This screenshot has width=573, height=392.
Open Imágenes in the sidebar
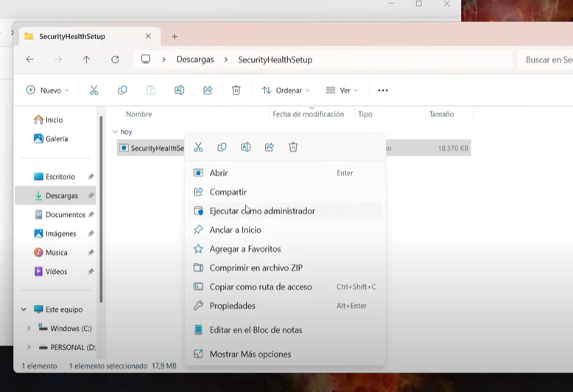point(55,234)
